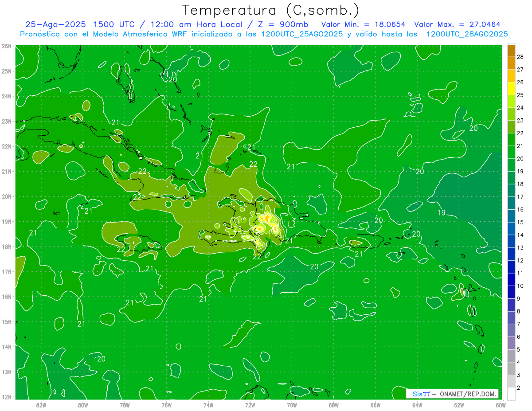The image size is (532, 411).
Task: Click the colorbar label 28
Action: 520,56
